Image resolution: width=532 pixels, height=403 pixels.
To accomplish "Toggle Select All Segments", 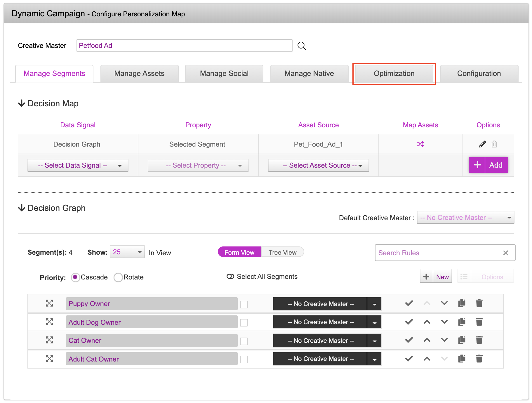I will (230, 277).
